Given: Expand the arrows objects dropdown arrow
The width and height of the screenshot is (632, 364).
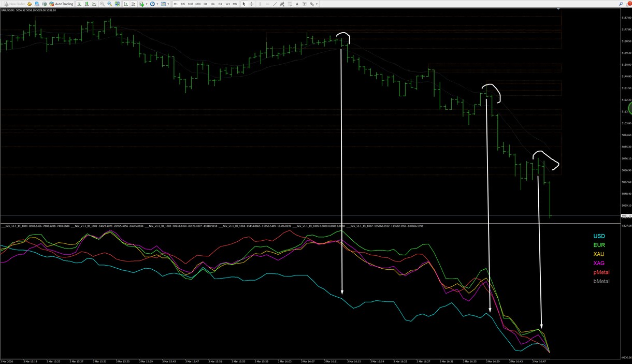Looking at the screenshot, I should point(317,4).
